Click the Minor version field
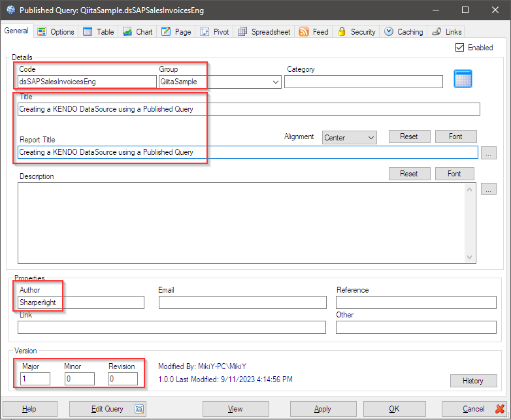Viewport: 511px width, 420px height. (x=80, y=379)
